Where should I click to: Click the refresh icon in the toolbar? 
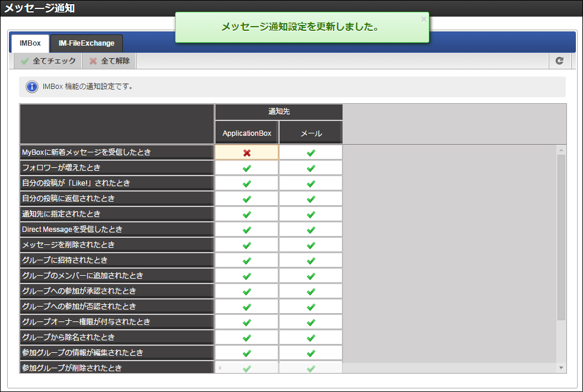[559, 61]
